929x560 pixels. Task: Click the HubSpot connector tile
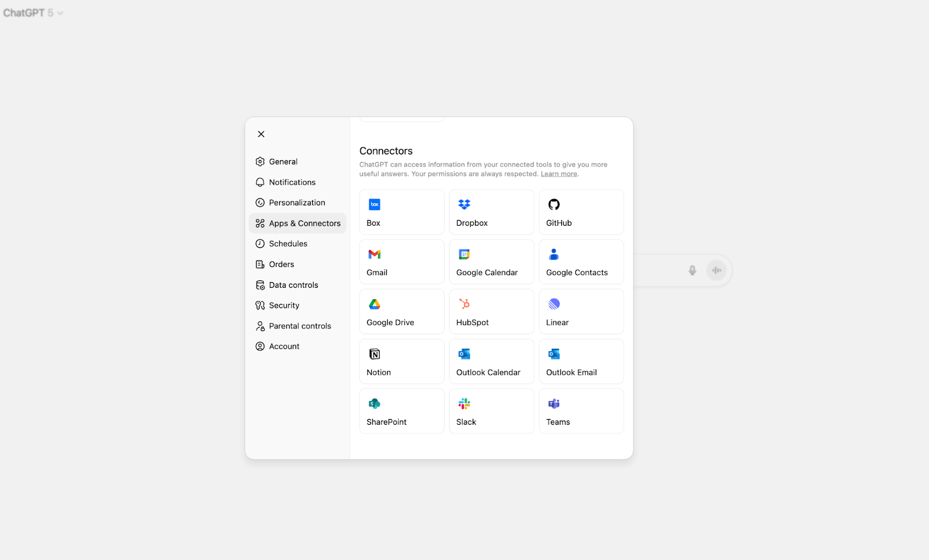coord(491,312)
